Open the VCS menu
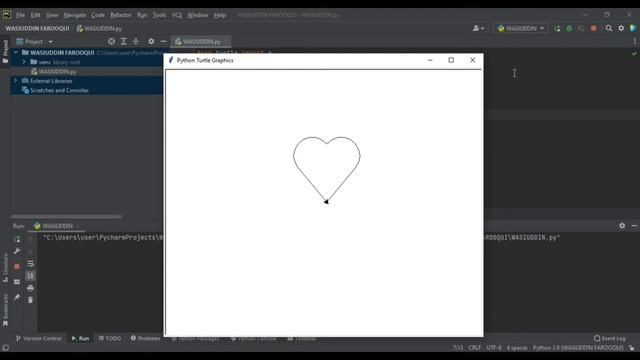The height and width of the screenshot is (360, 640). pyautogui.click(x=177, y=15)
